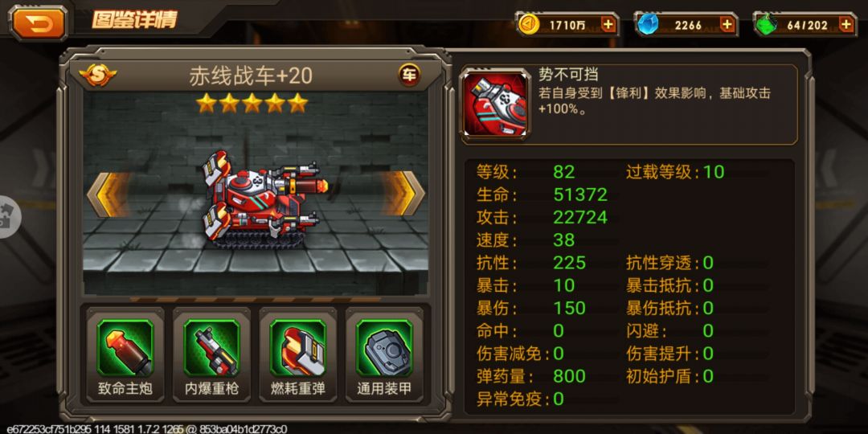Add green cubes with plus button
Image resolution: width=868 pixels, height=434 pixels.
tap(845, 24)
